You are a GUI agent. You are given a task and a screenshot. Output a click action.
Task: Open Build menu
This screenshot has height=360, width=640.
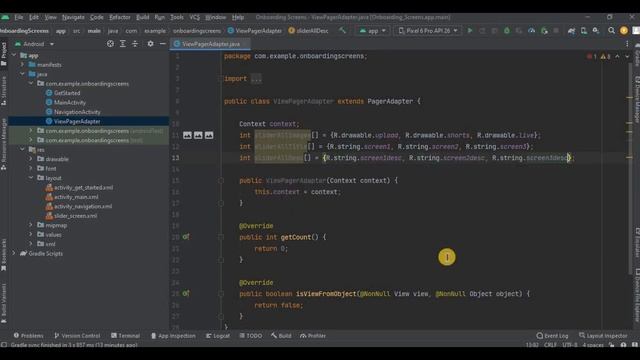coord(142,17)
